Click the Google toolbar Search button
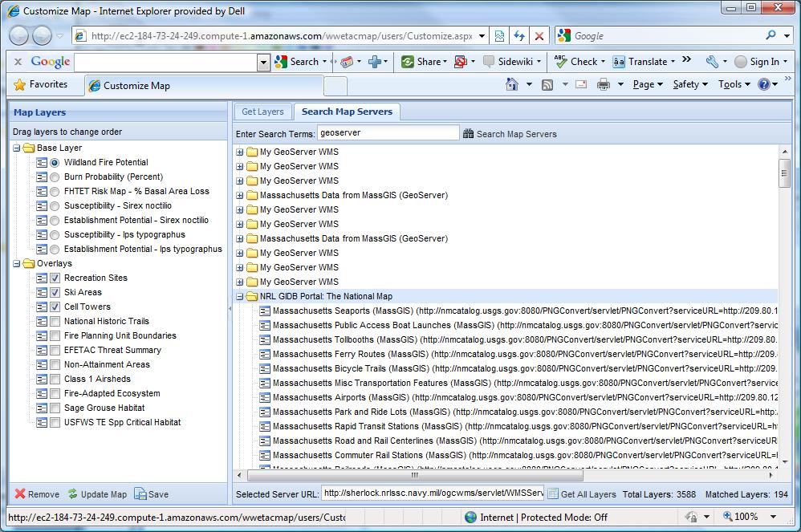Screen dimensions: 801x532 [x=300, y=62]
